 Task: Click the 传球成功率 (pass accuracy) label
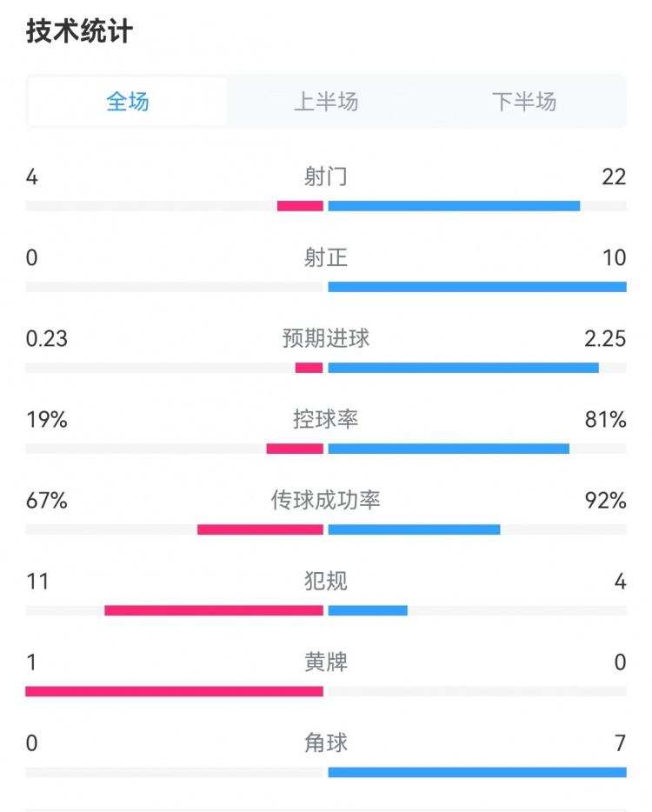coord(326,500)
